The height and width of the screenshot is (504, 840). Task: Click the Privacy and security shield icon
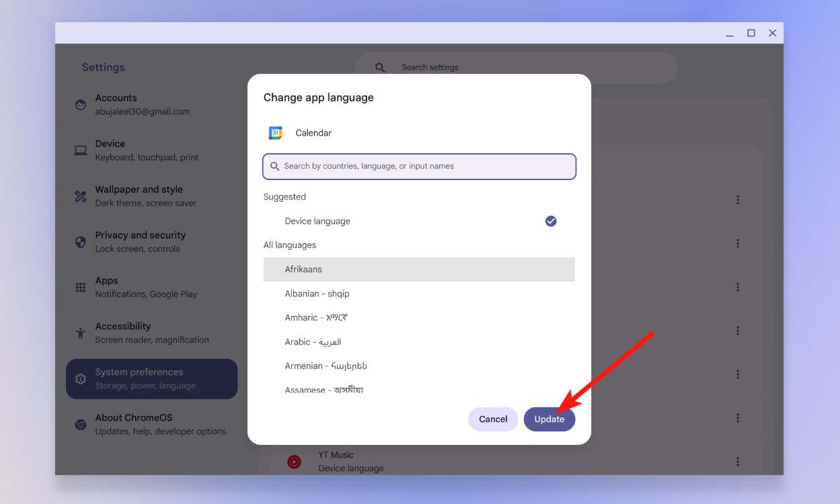(x=80, y=242)
